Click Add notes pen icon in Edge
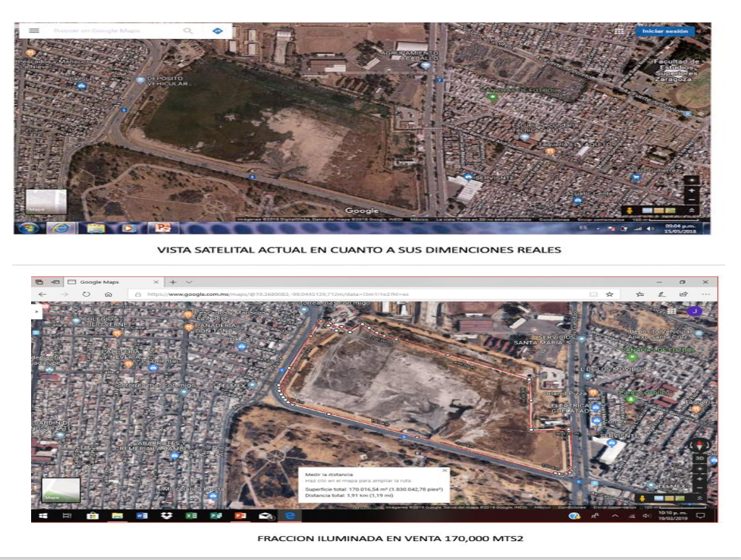This screenshot has width=741, height=560. pyautogui.click(x=661, y=294)
